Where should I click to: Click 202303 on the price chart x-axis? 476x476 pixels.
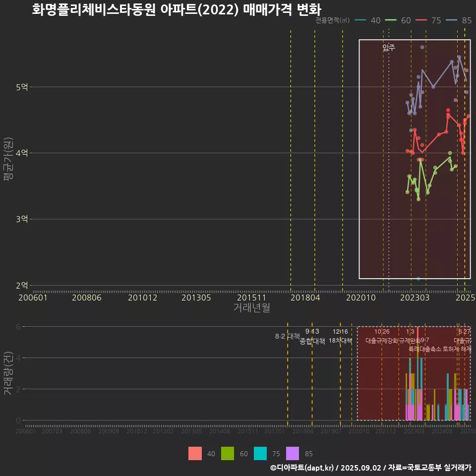(x=415, y=297)
